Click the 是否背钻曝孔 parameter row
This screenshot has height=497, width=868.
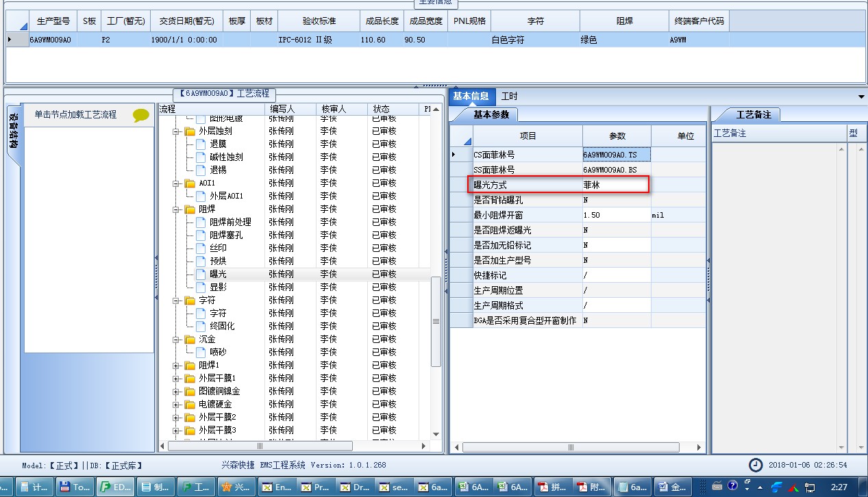coord(578,200)
